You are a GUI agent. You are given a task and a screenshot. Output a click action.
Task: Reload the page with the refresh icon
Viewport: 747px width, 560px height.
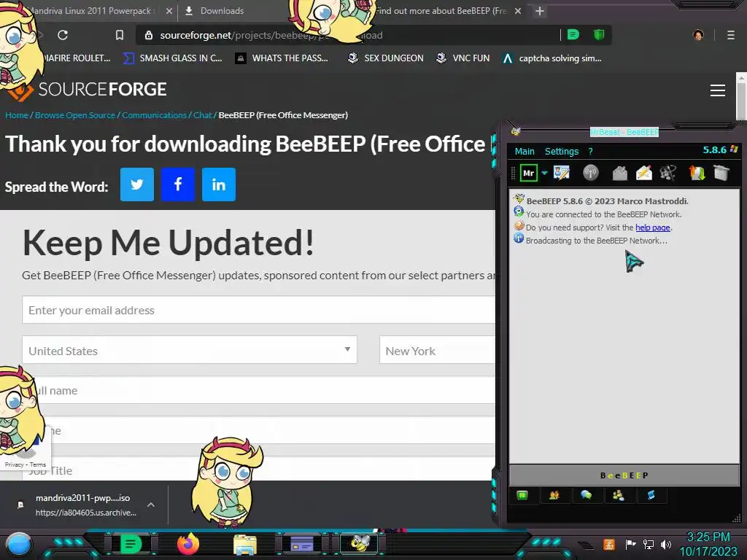(x=63, y=35)
